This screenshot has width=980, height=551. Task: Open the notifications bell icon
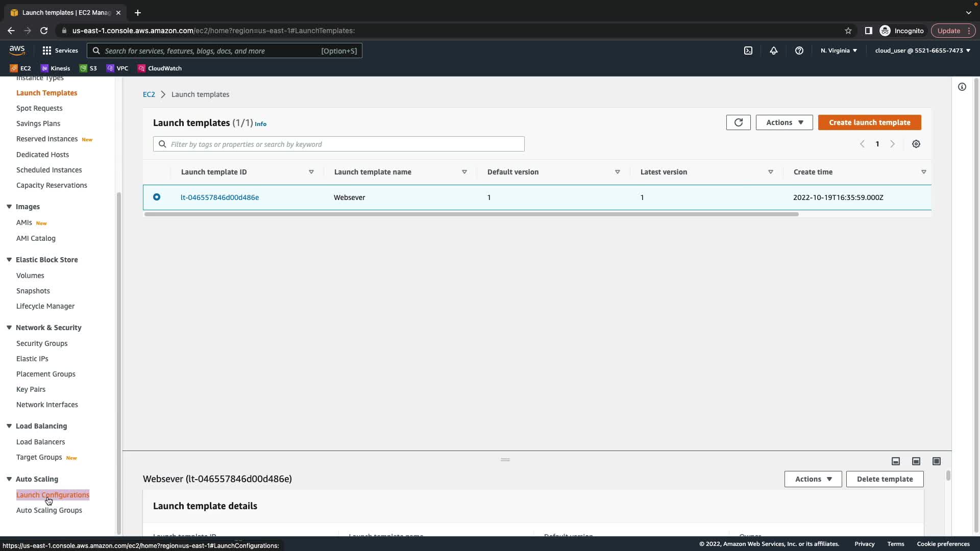tap(773, 51)
